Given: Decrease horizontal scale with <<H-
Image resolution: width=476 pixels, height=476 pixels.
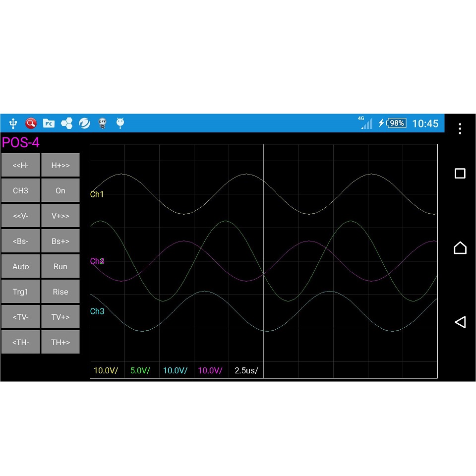Looking at the screenshot, I should [20, 165].
